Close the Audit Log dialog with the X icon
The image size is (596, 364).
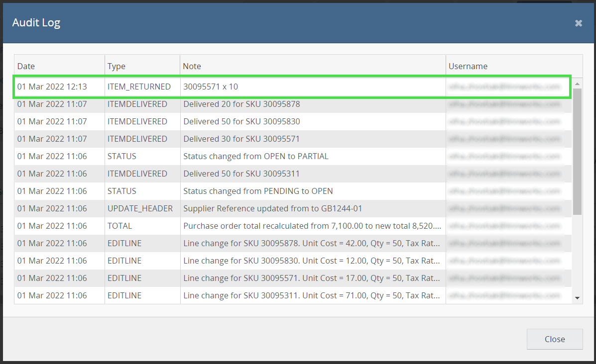[578, 23]
